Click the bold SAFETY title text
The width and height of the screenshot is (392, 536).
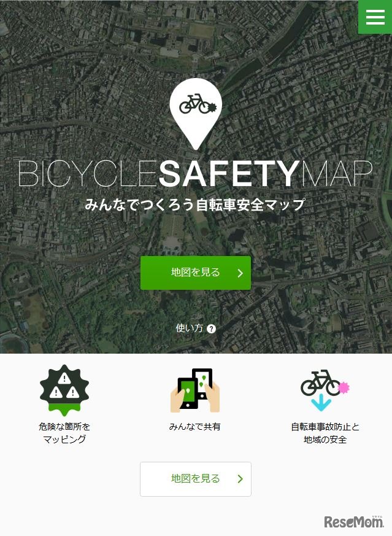[x=229, y=174]
